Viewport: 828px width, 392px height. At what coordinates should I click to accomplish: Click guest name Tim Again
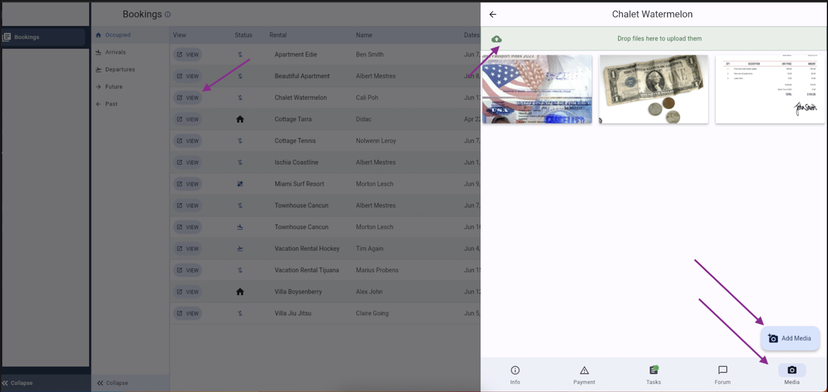[370, 248]
